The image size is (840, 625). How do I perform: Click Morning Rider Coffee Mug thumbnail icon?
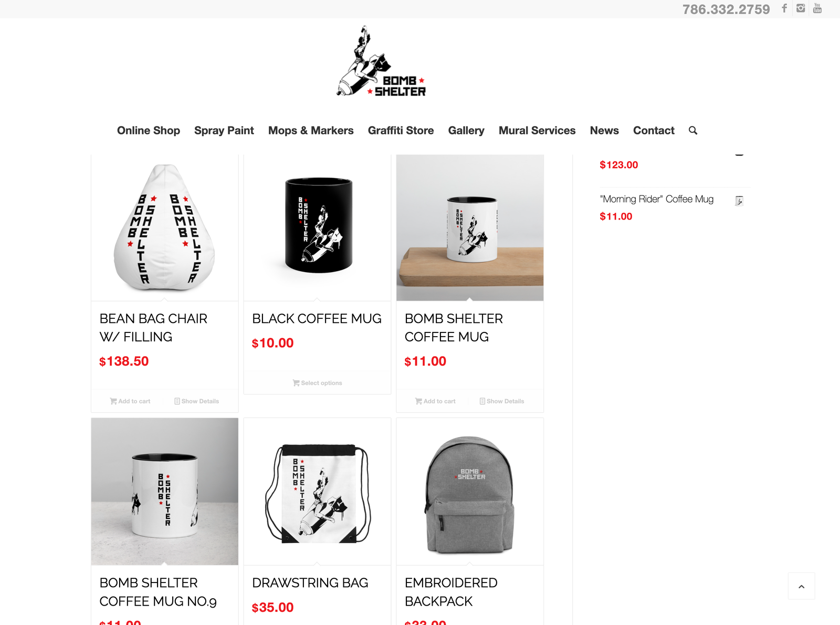click(x=739, y=201)
